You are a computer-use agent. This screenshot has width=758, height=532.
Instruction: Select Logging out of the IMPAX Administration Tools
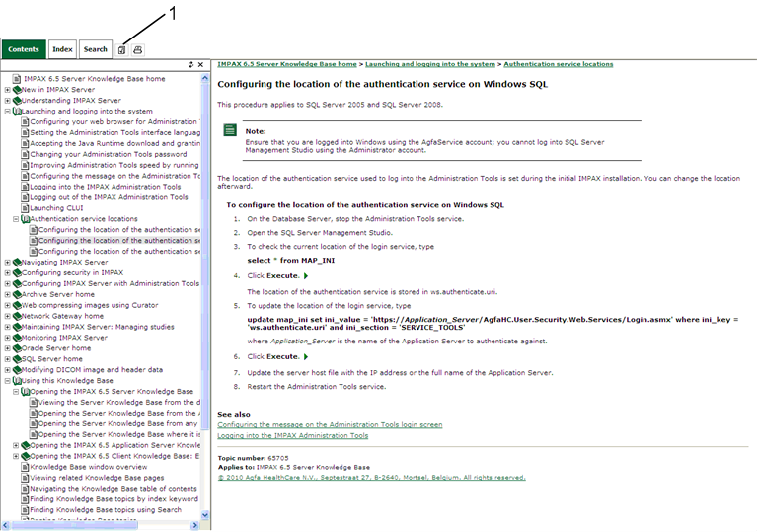(x=109, y=197)
